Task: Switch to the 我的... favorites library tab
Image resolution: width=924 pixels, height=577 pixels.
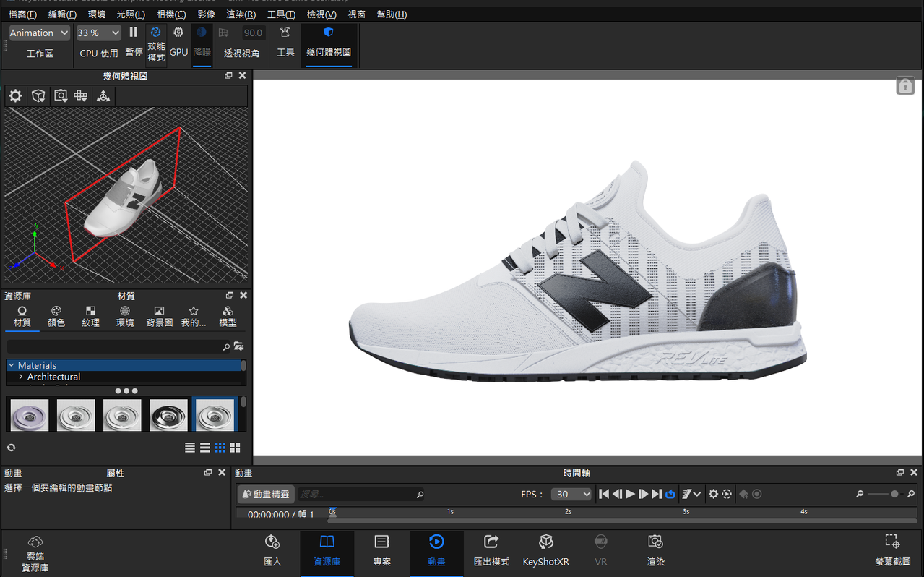Action: [x=194, y=317]
